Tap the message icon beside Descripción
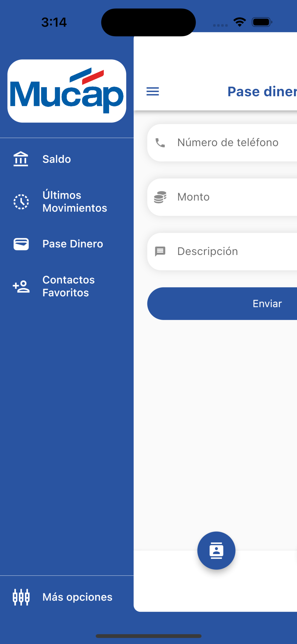The width and height of the screenshot is (297, 644). coord(160,252)
